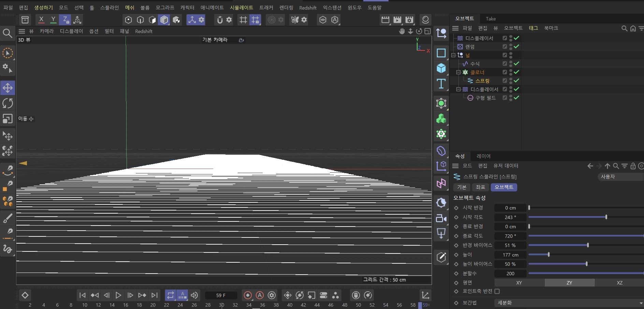Open the 보간법 dropdown
The image size is (644, 309).
pos(569,303)
